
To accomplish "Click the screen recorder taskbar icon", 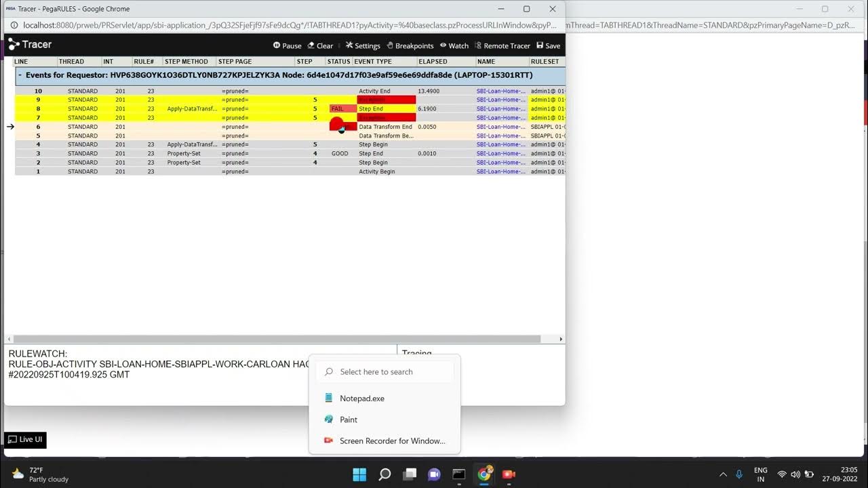I will [509, 474].
